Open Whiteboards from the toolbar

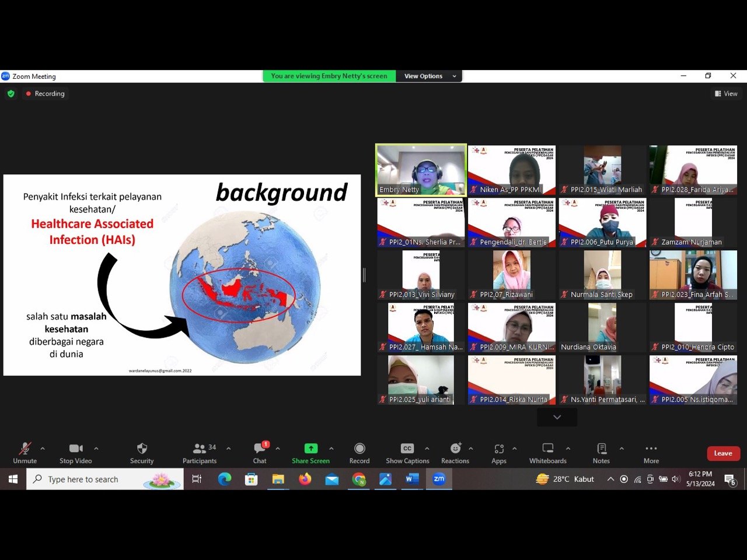(x=547, y=449)
